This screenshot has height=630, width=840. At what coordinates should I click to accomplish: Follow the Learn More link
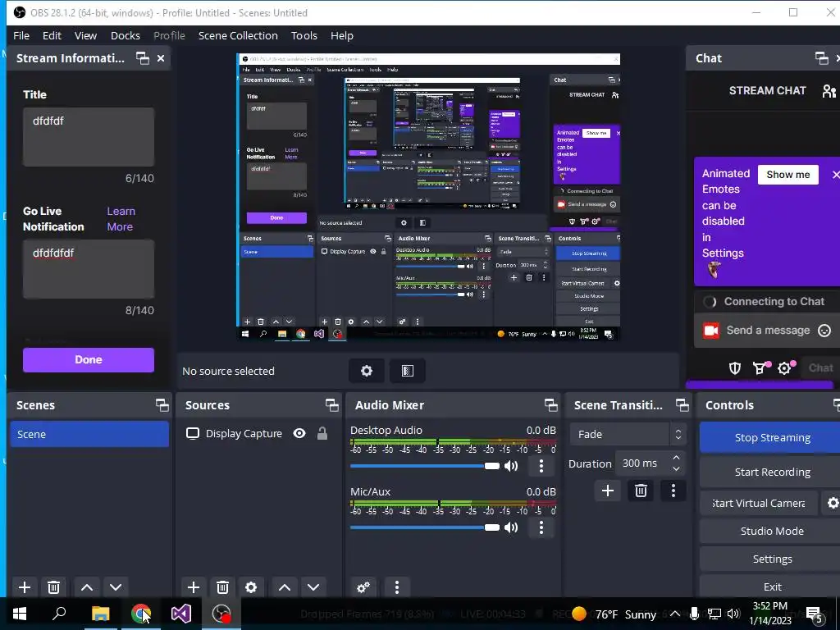121,218
